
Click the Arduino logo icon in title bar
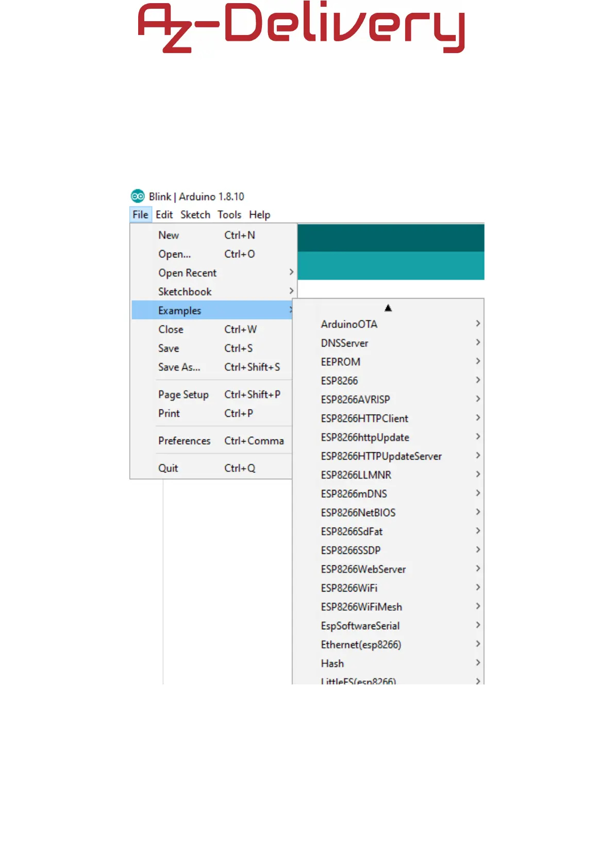(138, 196)
